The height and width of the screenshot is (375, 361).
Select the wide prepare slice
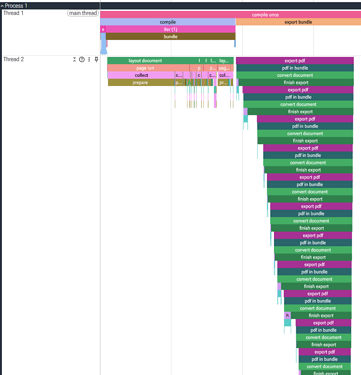pos(141,83)
